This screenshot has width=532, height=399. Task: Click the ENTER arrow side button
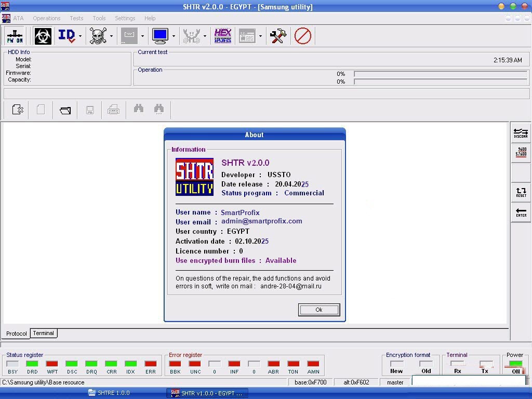coord(521,213)
